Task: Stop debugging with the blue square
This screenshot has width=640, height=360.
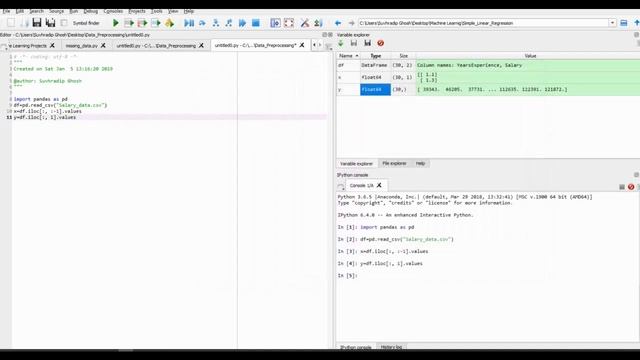Action: pos(256,23)
